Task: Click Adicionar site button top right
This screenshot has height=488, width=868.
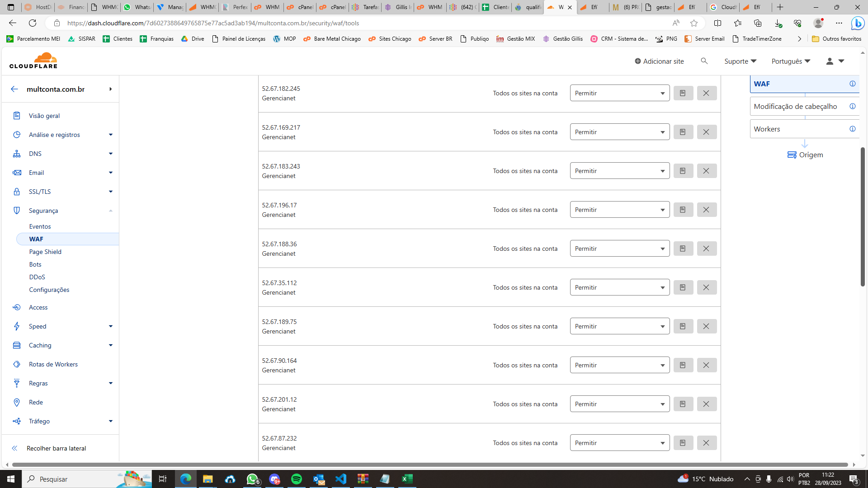Action: click(x=659, y=61)
